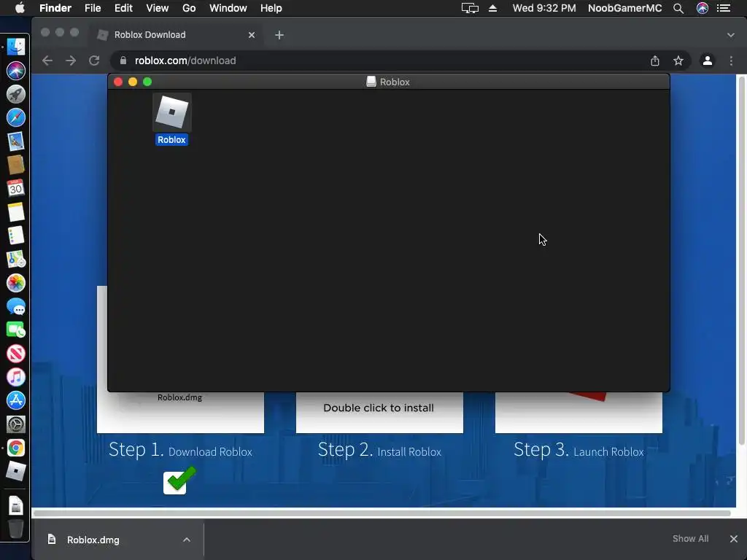Open Finder menu
The image size is (747, 560).
click(55, 8)
